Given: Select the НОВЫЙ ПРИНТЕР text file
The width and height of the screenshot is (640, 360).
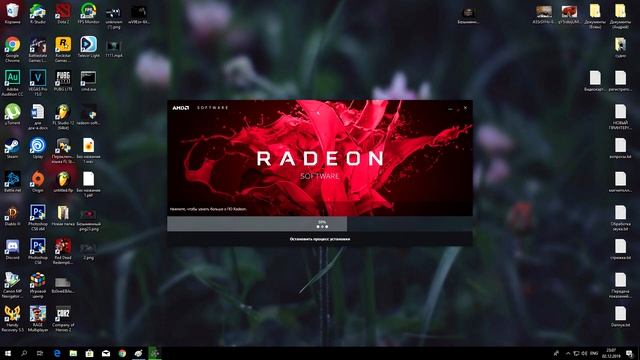Looking at the screenshot, I should pos(620,117).
